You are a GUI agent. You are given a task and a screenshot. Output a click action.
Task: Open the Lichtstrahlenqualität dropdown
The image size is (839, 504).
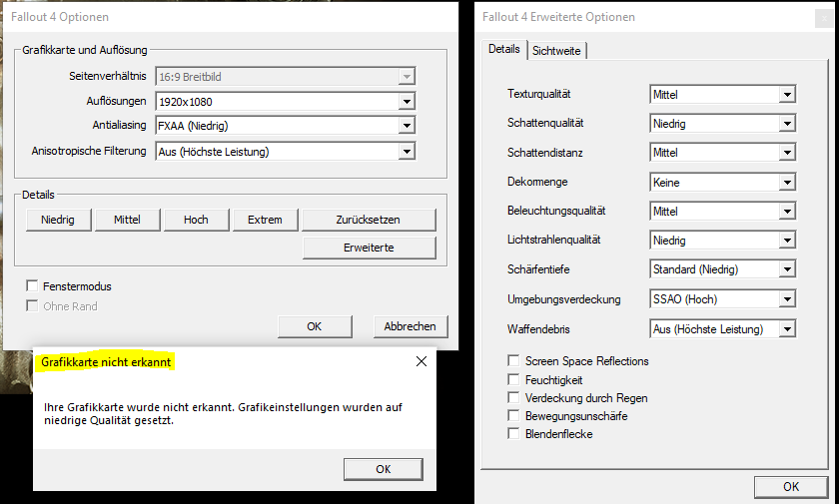(x=722, y=240)
